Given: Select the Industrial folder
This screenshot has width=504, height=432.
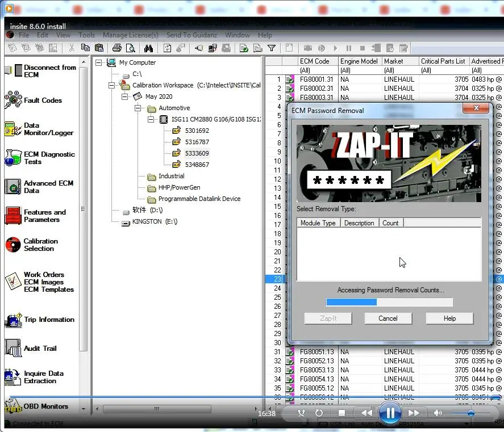Looking at the screenshot, I should coord(172,177).
